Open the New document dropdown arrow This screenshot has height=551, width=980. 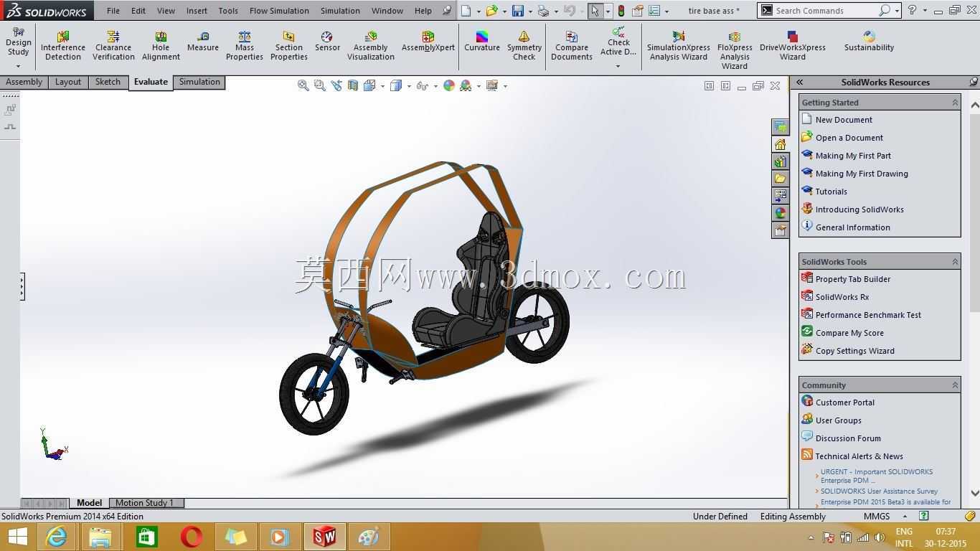click(479, 11)
